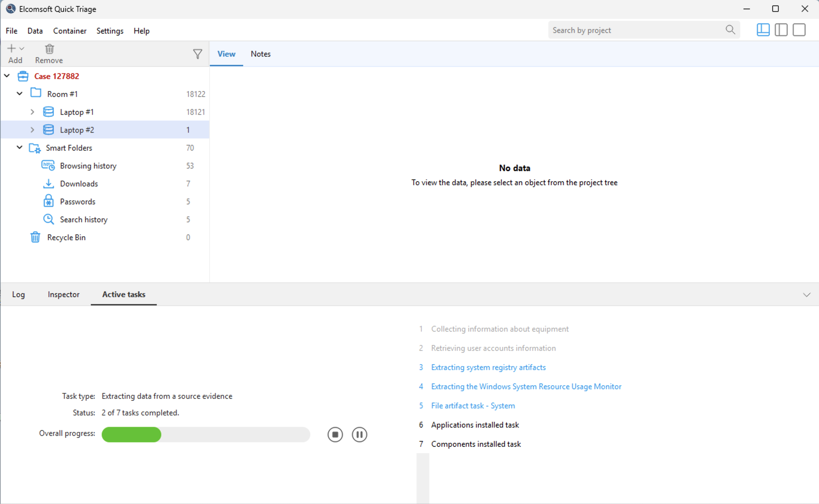This screenshot has height=504, width=819.
Task: Select the Downloads smart folder
Action: click(x=79, y=184)
